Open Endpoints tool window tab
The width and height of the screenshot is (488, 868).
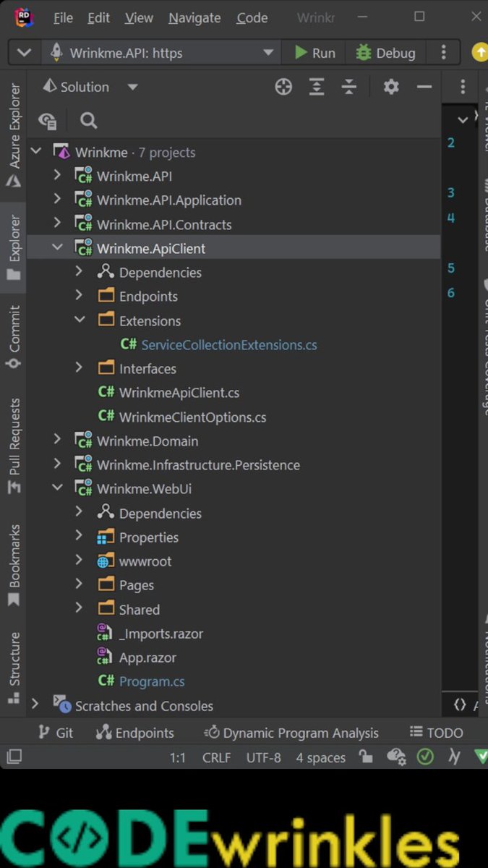(135, 733)
